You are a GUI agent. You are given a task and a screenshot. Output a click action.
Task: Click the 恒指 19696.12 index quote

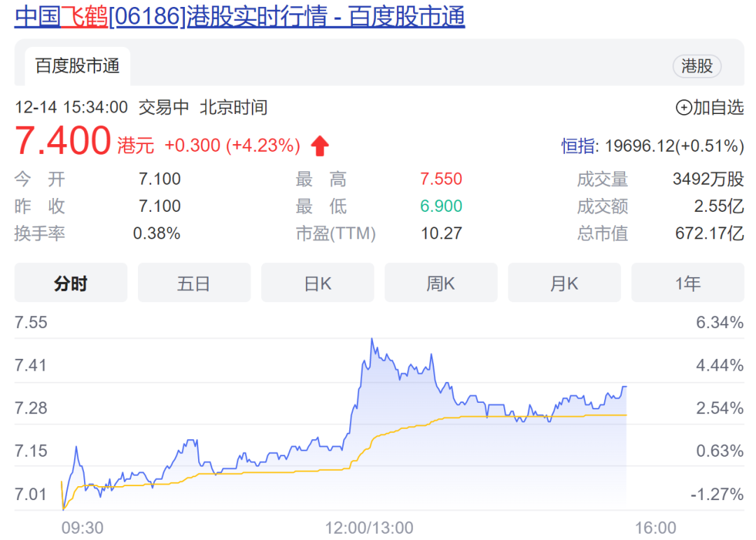coord(653,145)
